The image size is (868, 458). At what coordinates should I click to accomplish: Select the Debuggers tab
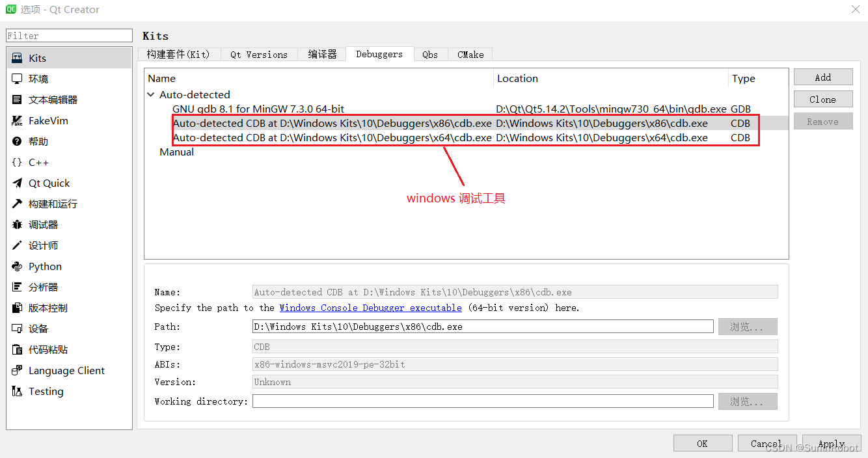pos(379,54)
